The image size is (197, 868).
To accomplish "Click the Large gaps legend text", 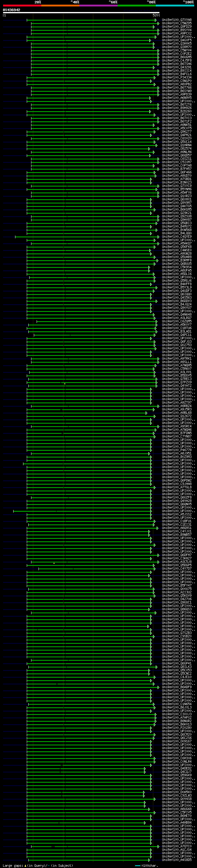I will [38, 865].
